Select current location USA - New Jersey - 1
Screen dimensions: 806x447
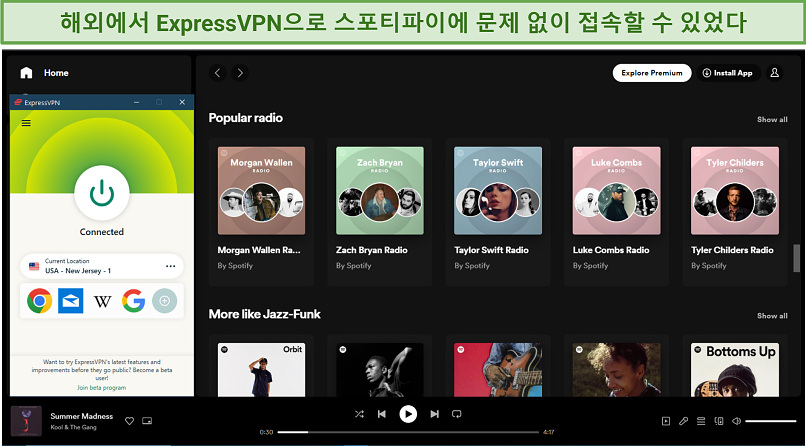point(102,266)
